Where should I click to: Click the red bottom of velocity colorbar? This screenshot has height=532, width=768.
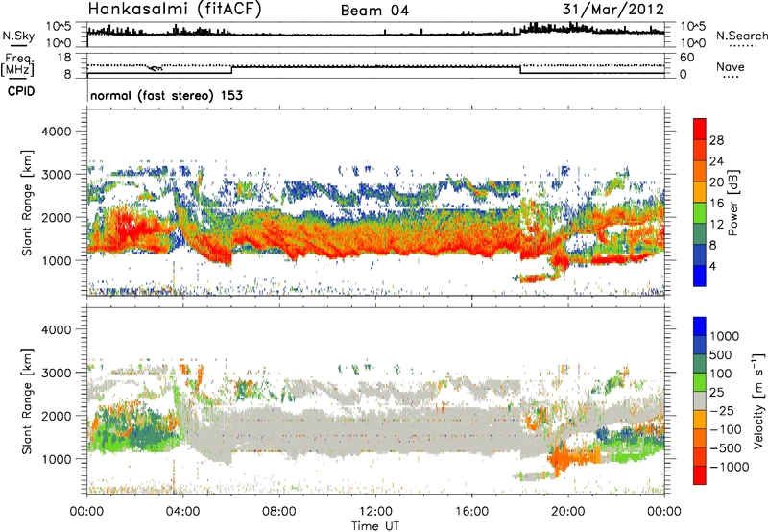pos(700,475)
